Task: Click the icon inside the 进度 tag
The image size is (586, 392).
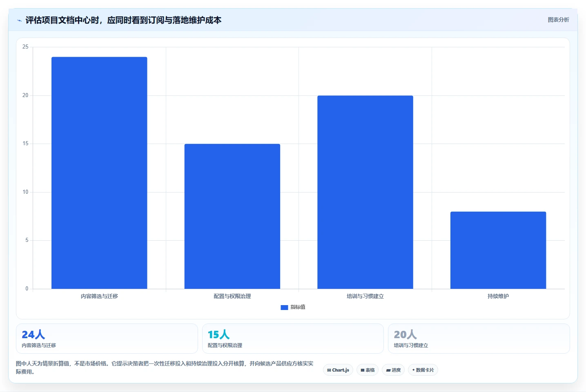Action: (388, 370)
